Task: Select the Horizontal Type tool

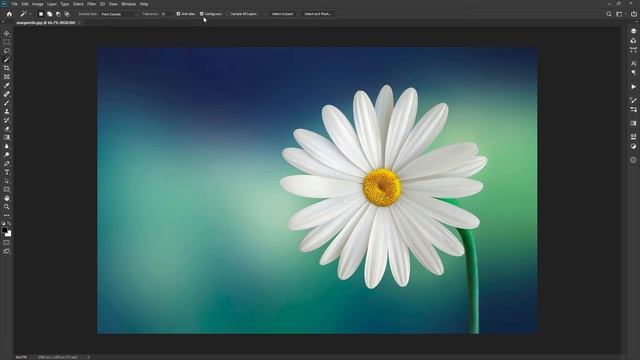Action: (7, 172)
